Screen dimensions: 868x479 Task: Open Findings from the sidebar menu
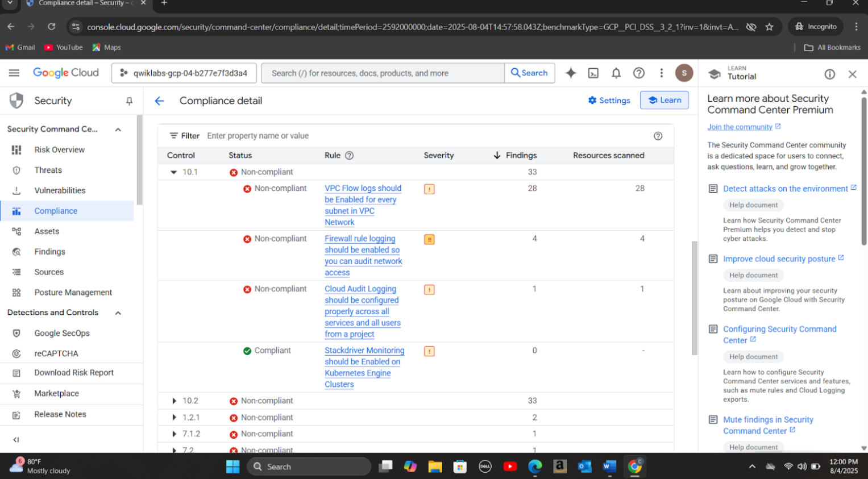(49, 252)
